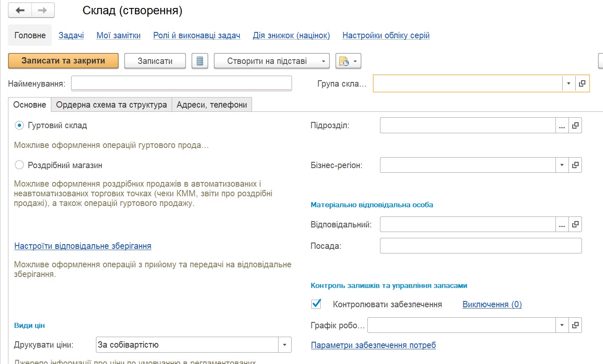Click the Записати button

155,61
